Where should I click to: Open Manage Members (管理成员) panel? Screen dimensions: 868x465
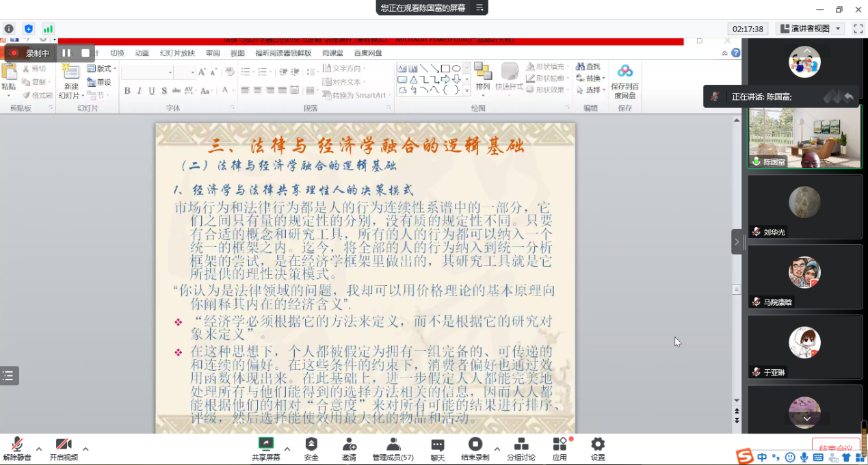coord(393,448)
